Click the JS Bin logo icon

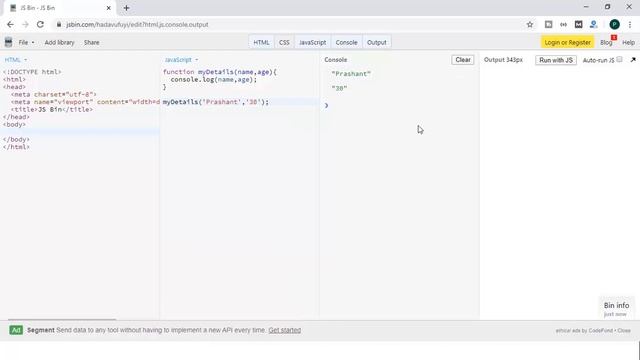coord(8,42)
